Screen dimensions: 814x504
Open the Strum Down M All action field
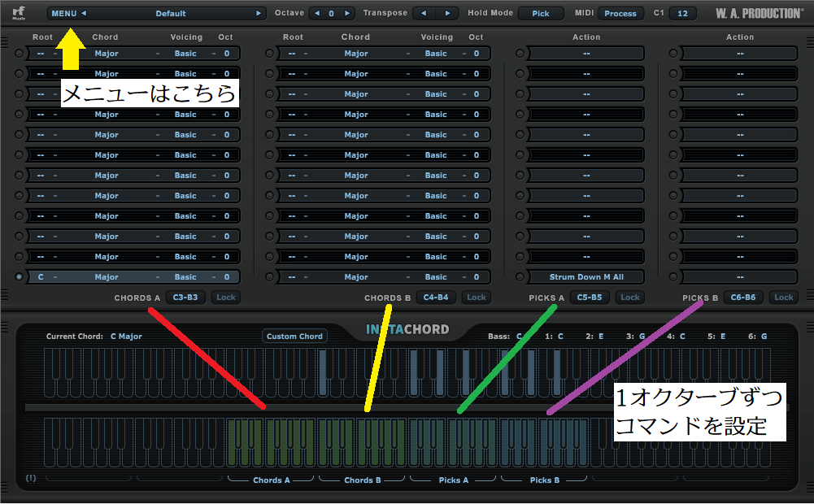tap(586, 277)
